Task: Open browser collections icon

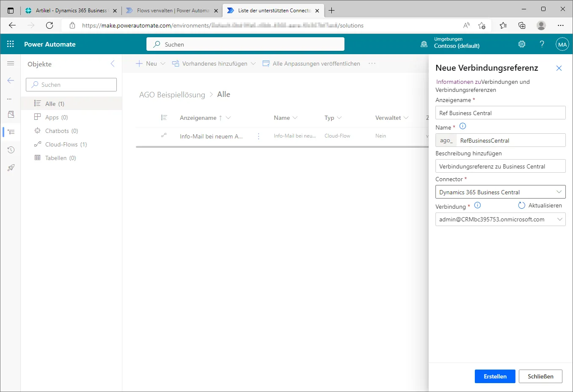Action: [522, 25]
